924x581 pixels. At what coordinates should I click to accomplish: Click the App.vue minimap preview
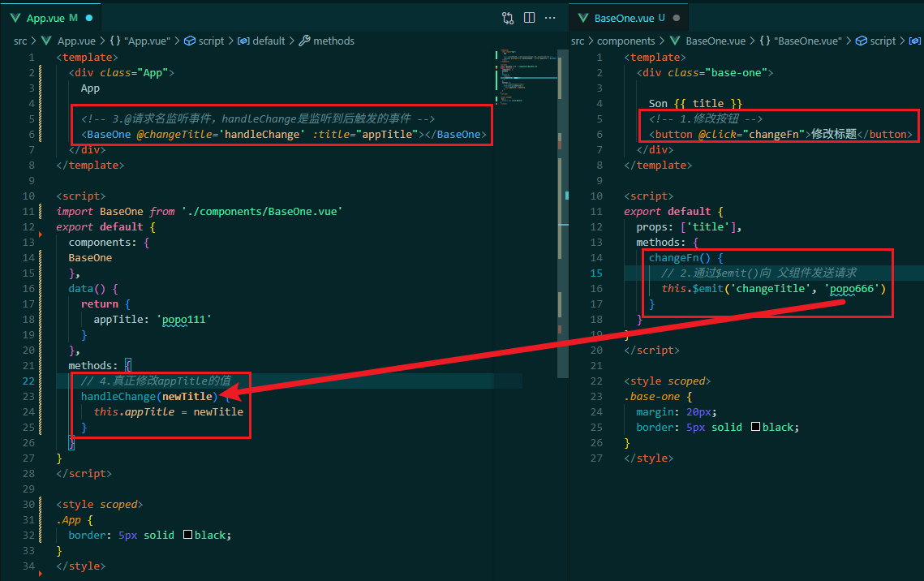(x=526, y=76)
